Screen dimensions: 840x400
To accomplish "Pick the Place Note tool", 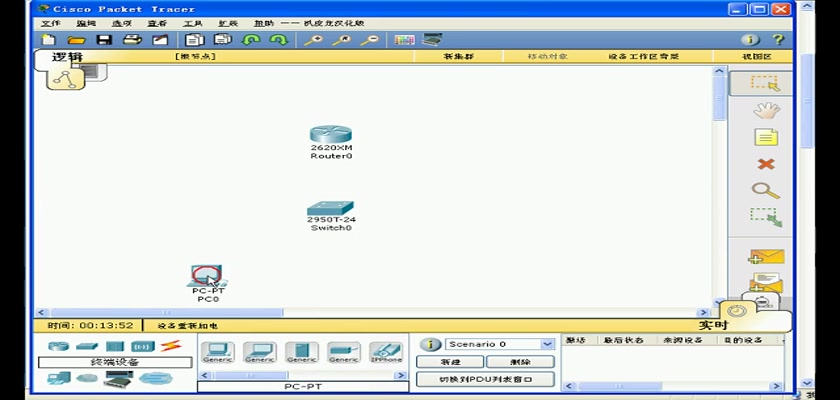I will pos(766,137).
